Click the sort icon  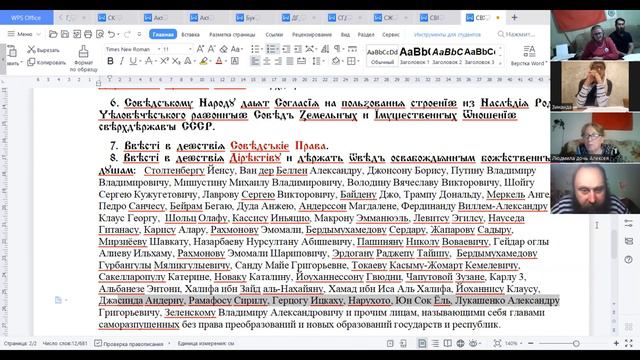point(325,49)
